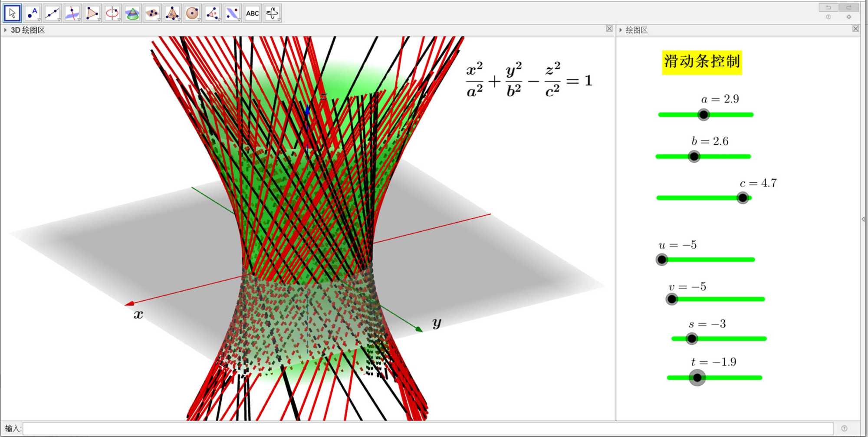Choose the Circle with axis tool
The width and height of the screenshot is (868, 437).
tap(112, 13)
